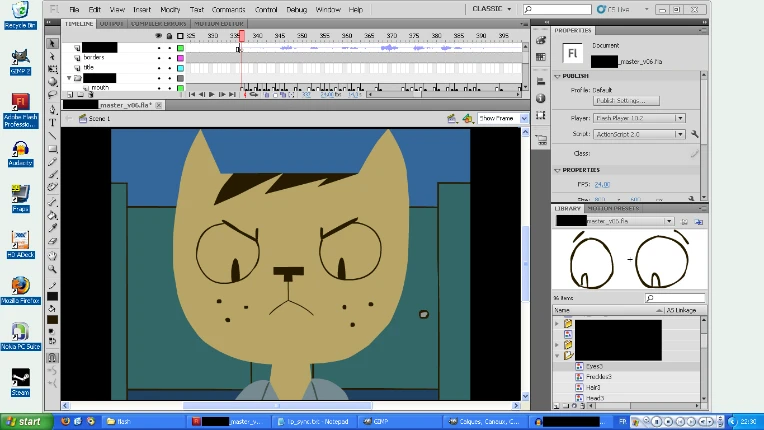Image resolution: width=764 pixels, height=430 pixels.
Task: Click the New Layer icon in timeline
Action: [70, 94]
